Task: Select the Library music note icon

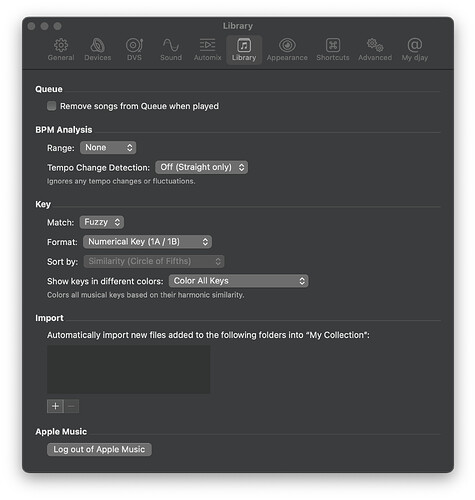Action: (244, 50)
